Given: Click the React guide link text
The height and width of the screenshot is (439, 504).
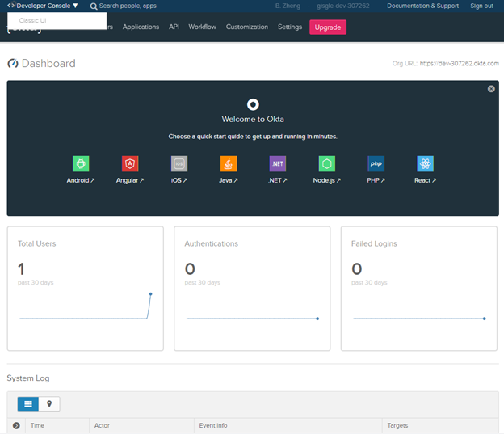Looking at the screenshot, I should click(x=425, y=180).
